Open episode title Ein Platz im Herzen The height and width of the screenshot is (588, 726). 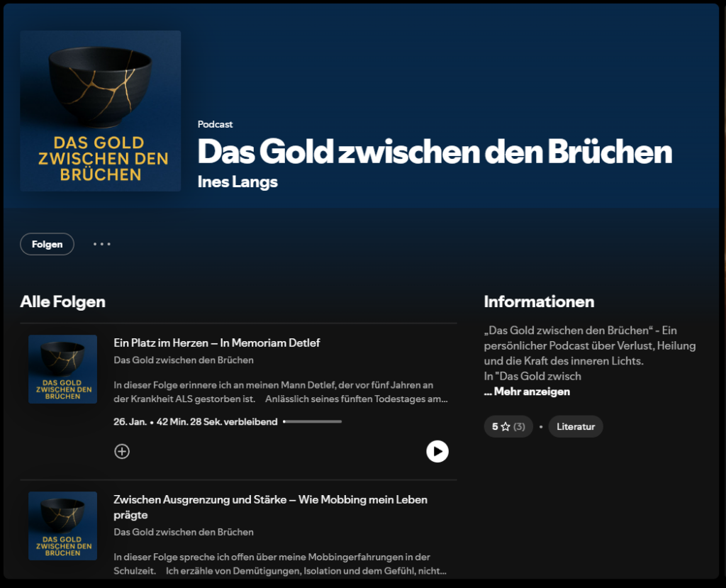point(217,343)
